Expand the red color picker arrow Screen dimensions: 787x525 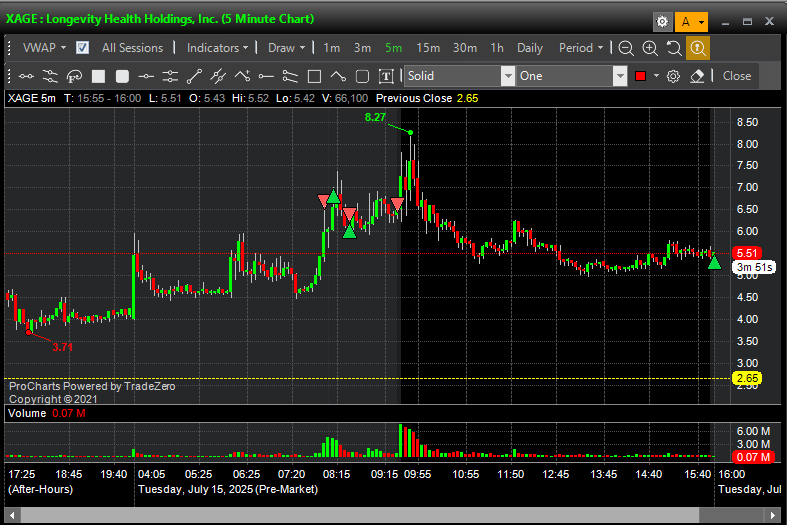pyautogui.click(x=656, y=76)
